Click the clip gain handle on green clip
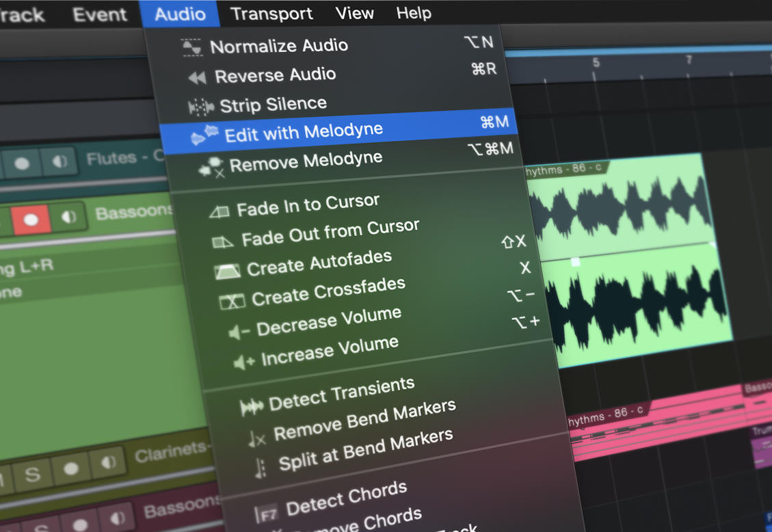 [575, 262]
